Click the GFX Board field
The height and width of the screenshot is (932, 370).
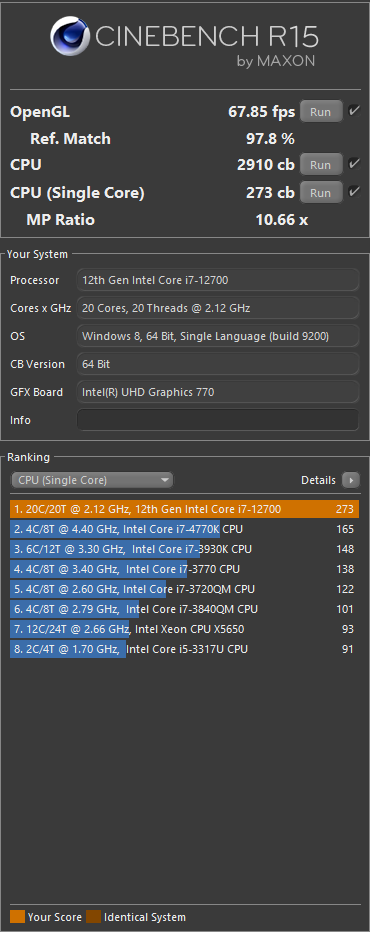point(218,392)
